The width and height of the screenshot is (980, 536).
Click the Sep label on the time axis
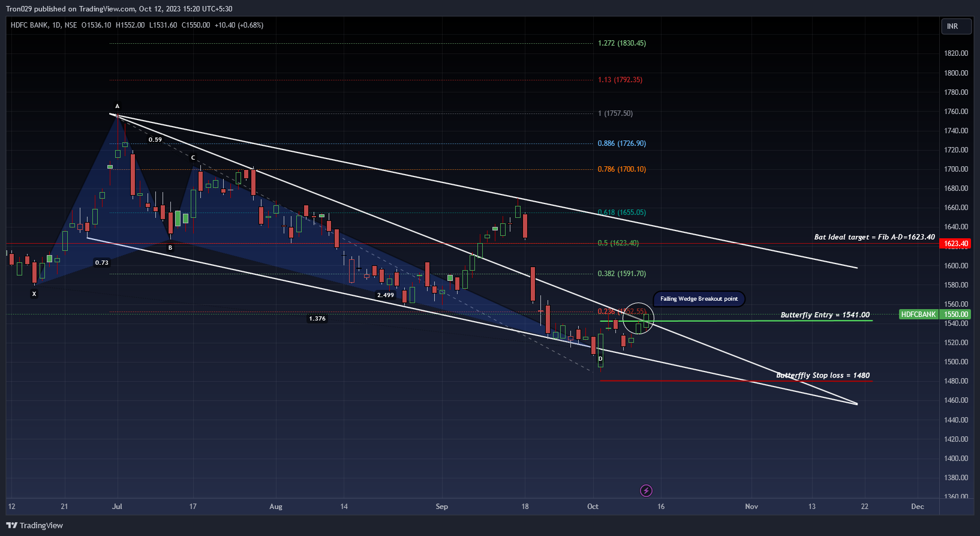(442, 507)
